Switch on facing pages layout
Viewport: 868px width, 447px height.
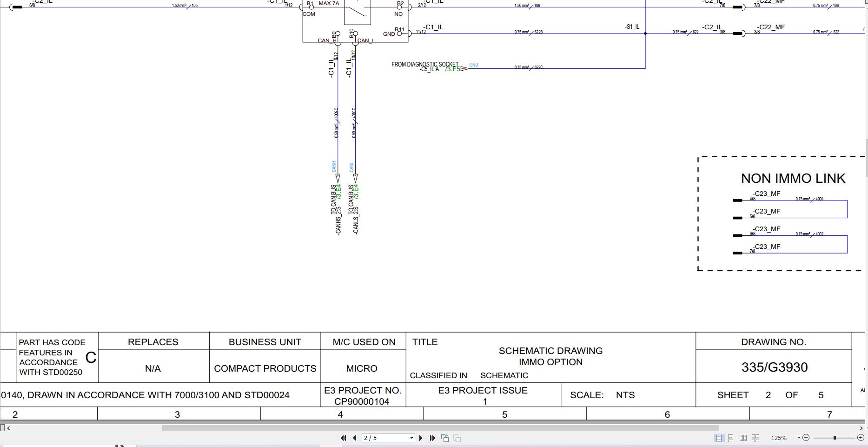click(743, 438)
